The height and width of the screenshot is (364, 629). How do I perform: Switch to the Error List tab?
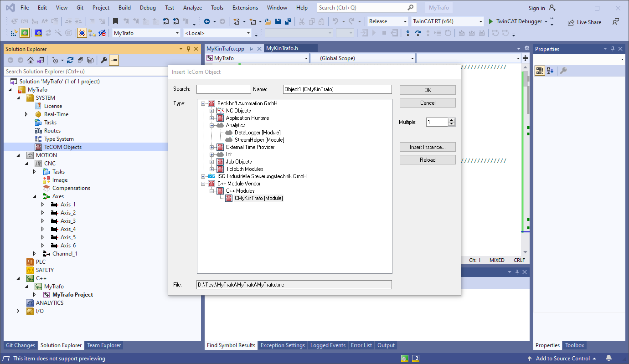point(361,345)
